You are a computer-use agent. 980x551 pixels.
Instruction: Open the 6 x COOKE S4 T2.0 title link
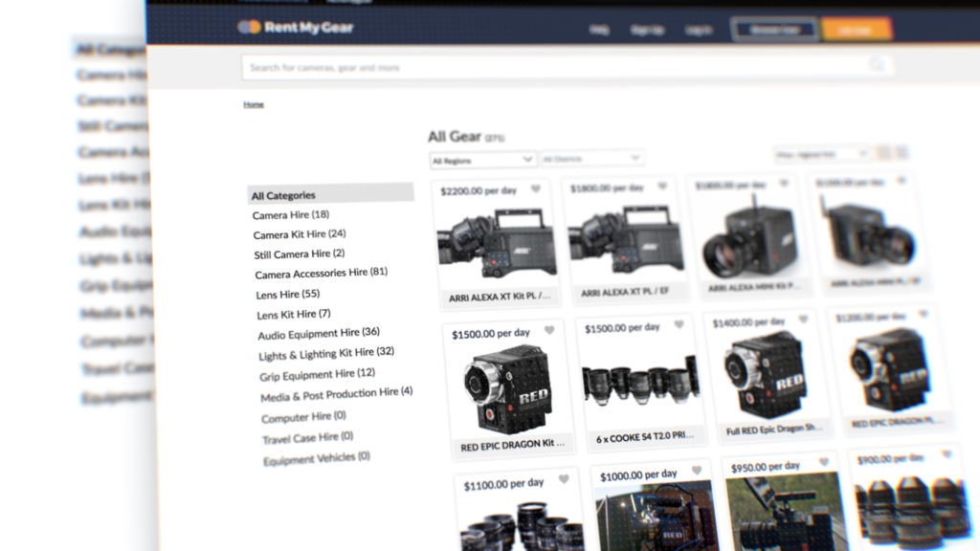pos(644,436)
